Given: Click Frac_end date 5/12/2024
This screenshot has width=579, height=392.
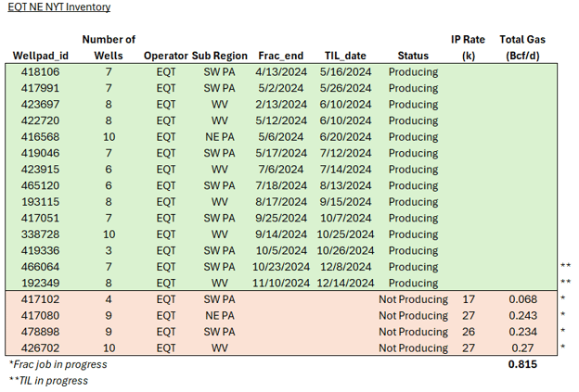Looking at the screenshot, I should tap(281, 120).
